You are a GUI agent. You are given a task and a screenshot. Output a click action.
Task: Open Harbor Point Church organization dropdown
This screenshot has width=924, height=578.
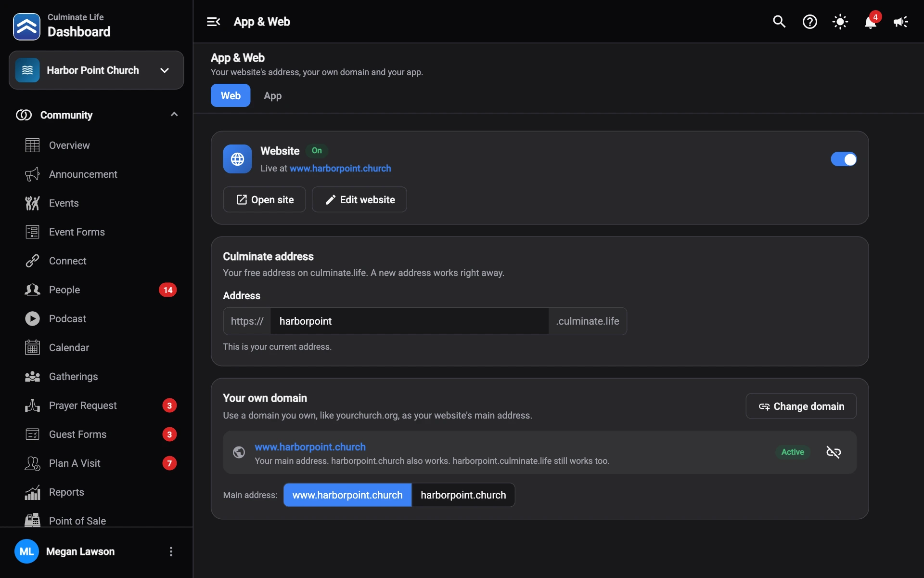tap(96, 70)
